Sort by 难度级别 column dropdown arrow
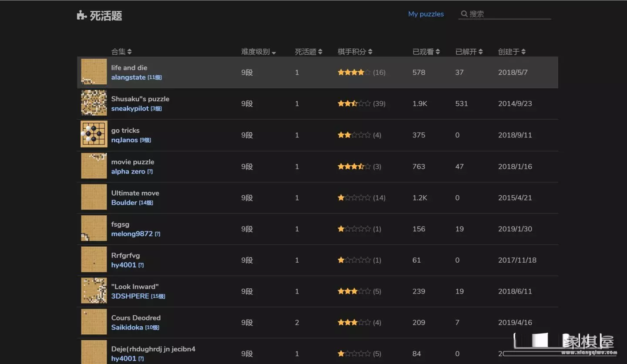Image resolution: width=627 pixels, height=364 pixels. point(274,53)
